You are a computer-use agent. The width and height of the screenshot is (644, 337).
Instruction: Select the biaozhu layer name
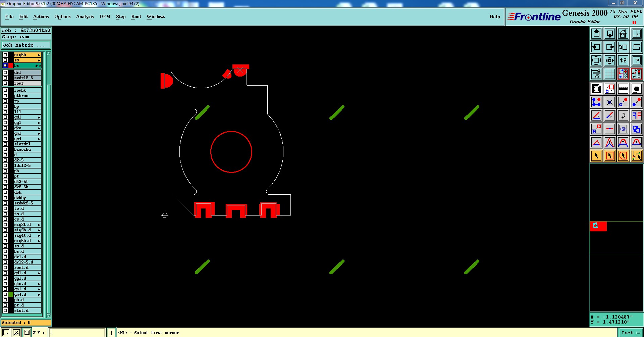27,149
